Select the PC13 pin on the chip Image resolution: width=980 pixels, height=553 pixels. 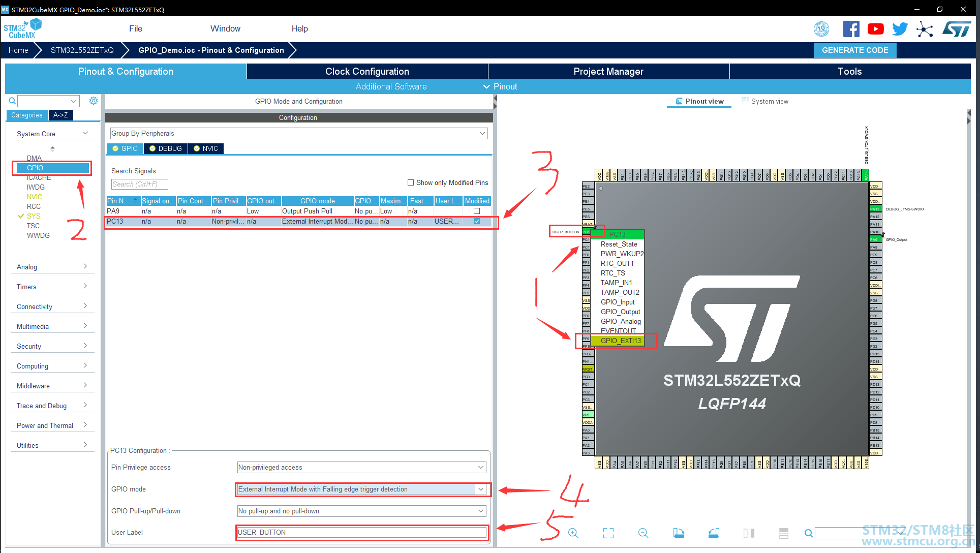coord(587,232)
